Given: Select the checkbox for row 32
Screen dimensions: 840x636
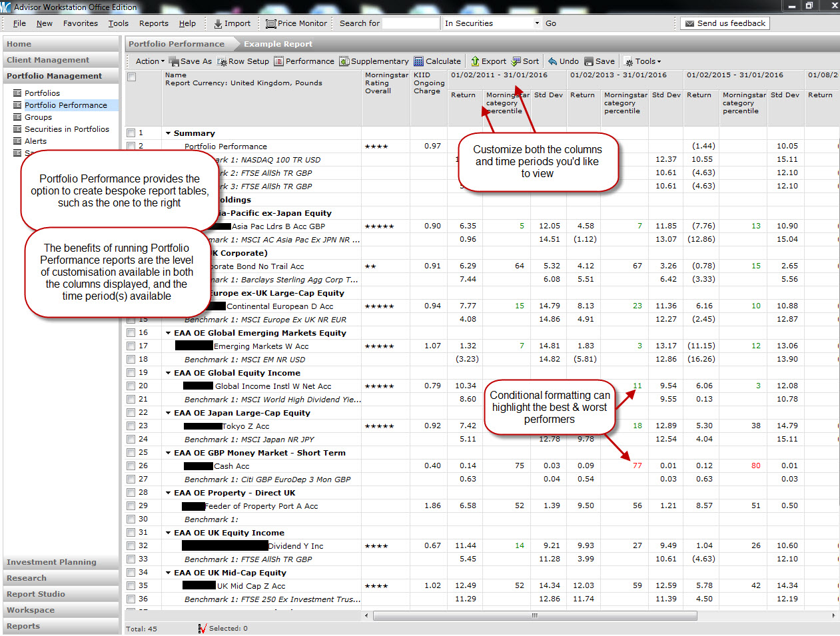Looking at the screenshot, I should coord(131,546).
